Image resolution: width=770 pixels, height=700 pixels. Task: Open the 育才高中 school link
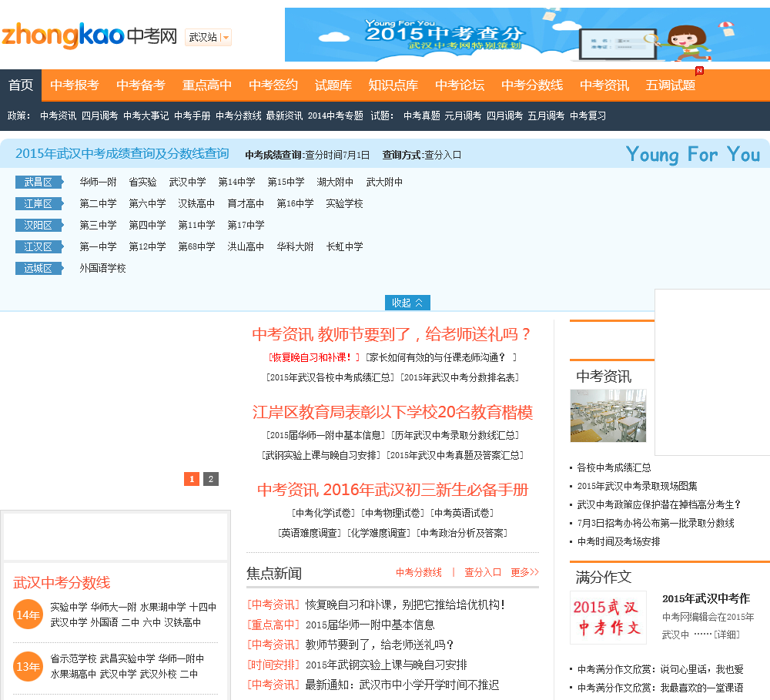(246, 204)
